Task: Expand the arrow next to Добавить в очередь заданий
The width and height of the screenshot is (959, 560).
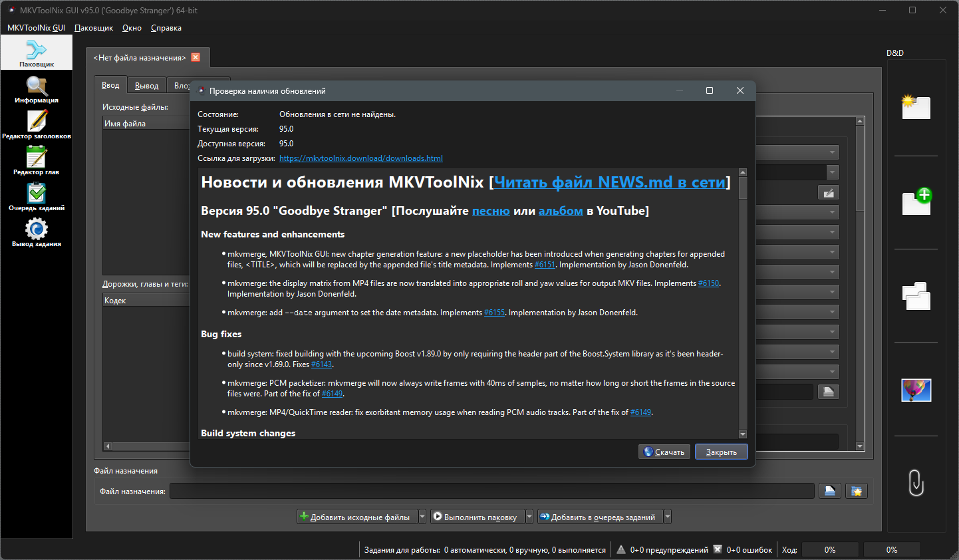Action: point(668,517)
